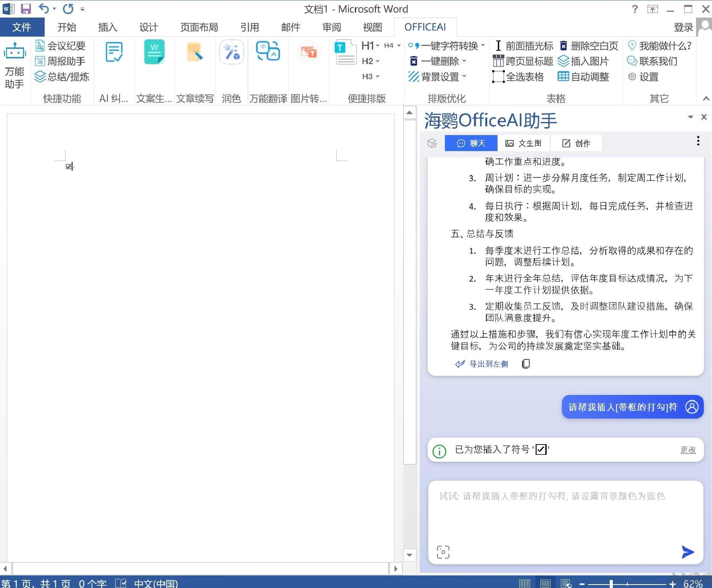The height and width of the screenshot is (588, 712).
Task: Select the 聊天 tab
Action: 471,143
